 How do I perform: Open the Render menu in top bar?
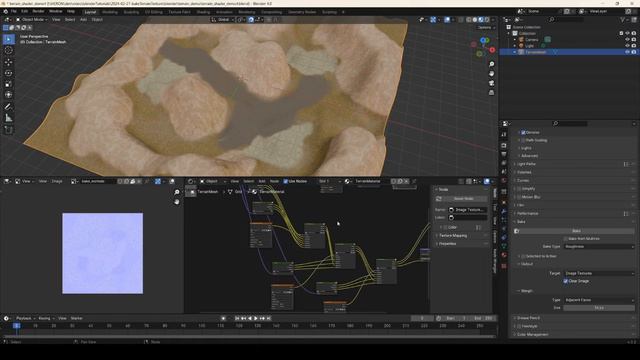(x=38, y=11)
